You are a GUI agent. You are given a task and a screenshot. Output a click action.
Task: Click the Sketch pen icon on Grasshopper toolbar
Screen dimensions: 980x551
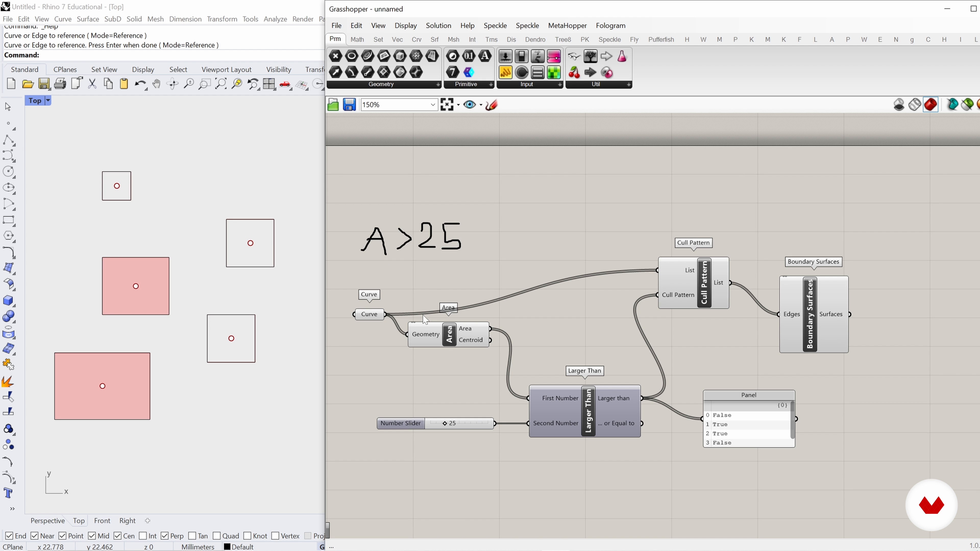[492, 105]
